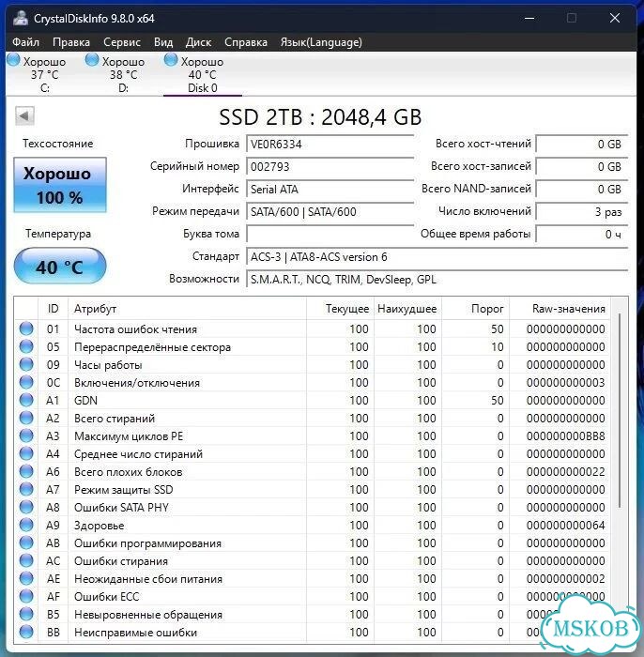
Task: Click the transfer mode field SATA/600
Action: coord(330,211)
